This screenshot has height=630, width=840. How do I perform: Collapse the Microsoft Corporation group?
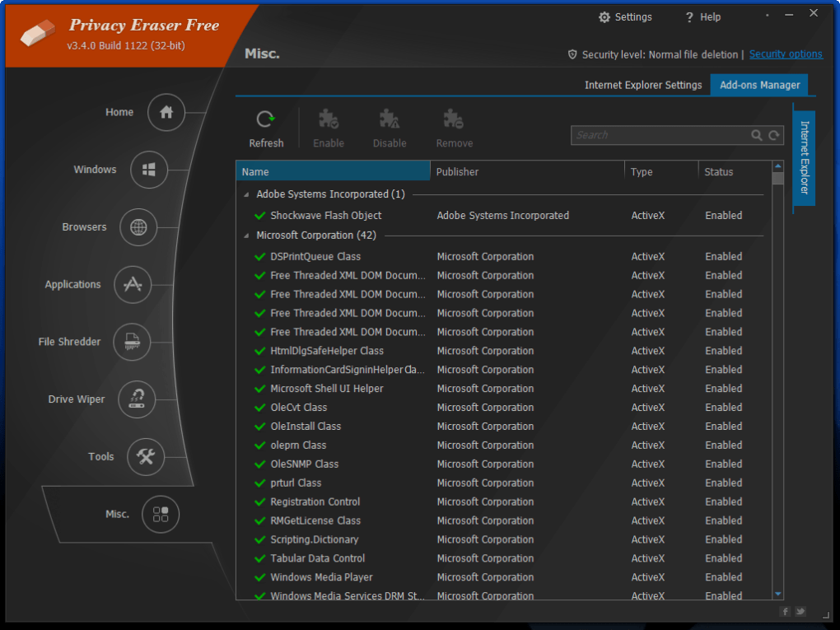[x=246, y=236]
